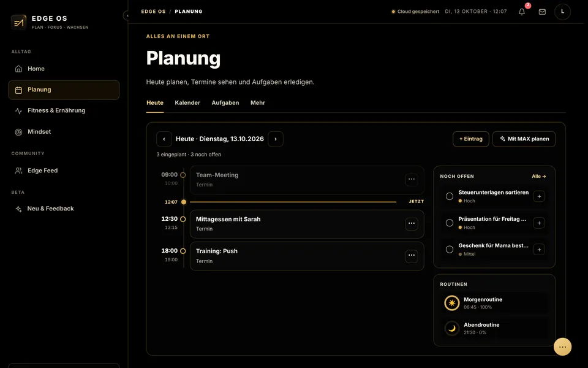Open the Mehr tab
This screenshot has width=588, height=368.
click(x=258, y=103)
